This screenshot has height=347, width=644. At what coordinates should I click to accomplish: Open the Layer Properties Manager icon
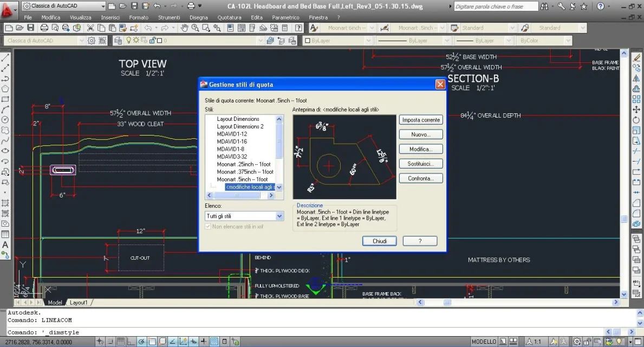click(118, 40)
